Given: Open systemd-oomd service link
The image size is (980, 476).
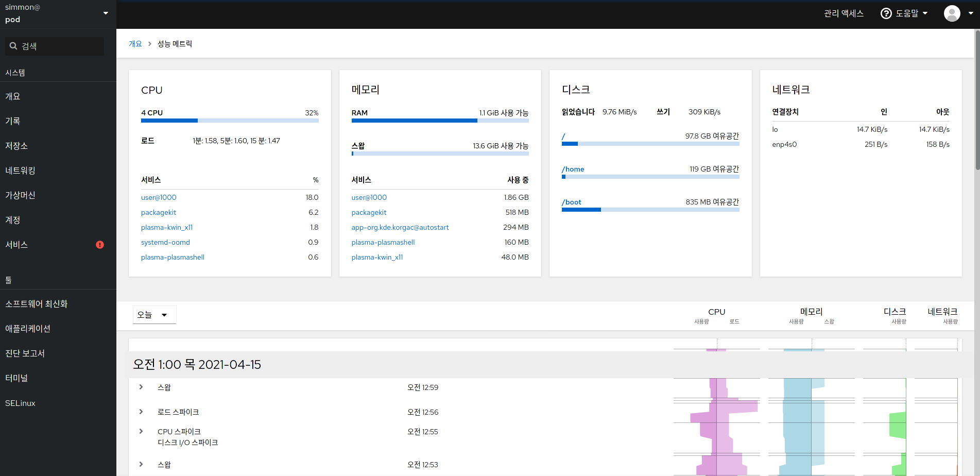Looking at the screenshot, I should point(165,242).
